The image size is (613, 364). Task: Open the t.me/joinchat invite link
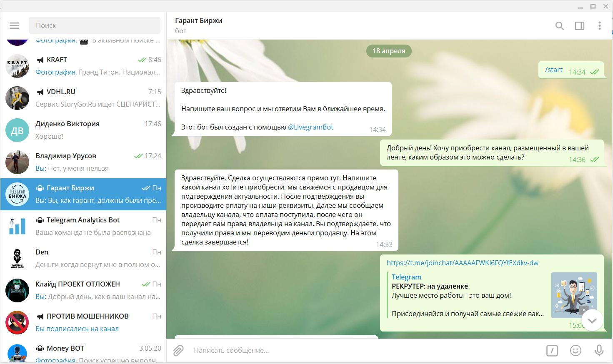pos(462,263)
